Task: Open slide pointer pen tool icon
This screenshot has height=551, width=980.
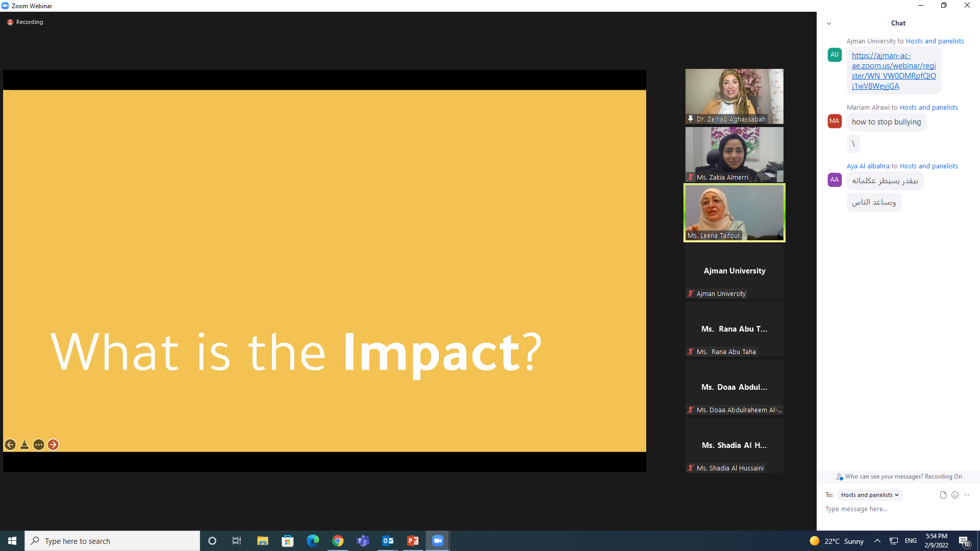Action: (x=24, y=445)
